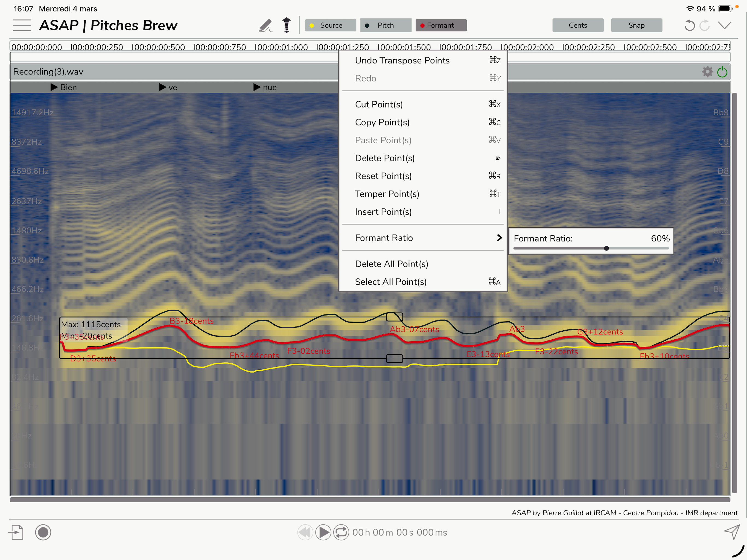Screen dimensions: 747x560
Task: Choose Cut Point(s) menu entry
Action: pyautogui.click(x=423, y=104)
